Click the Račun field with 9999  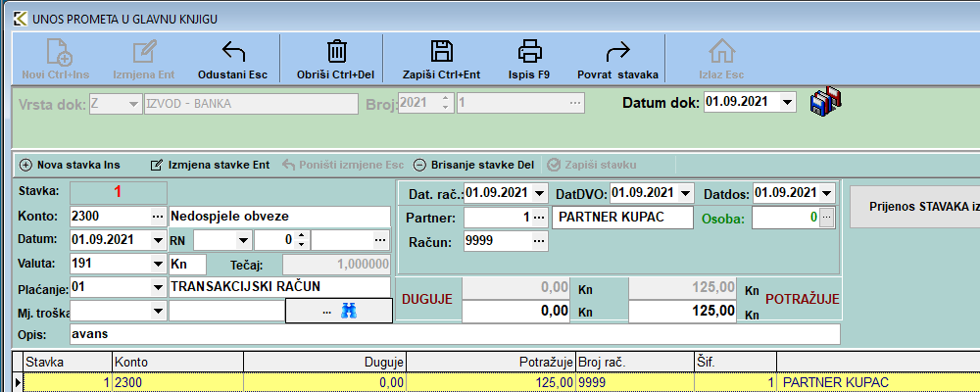(x=498, y=240)
